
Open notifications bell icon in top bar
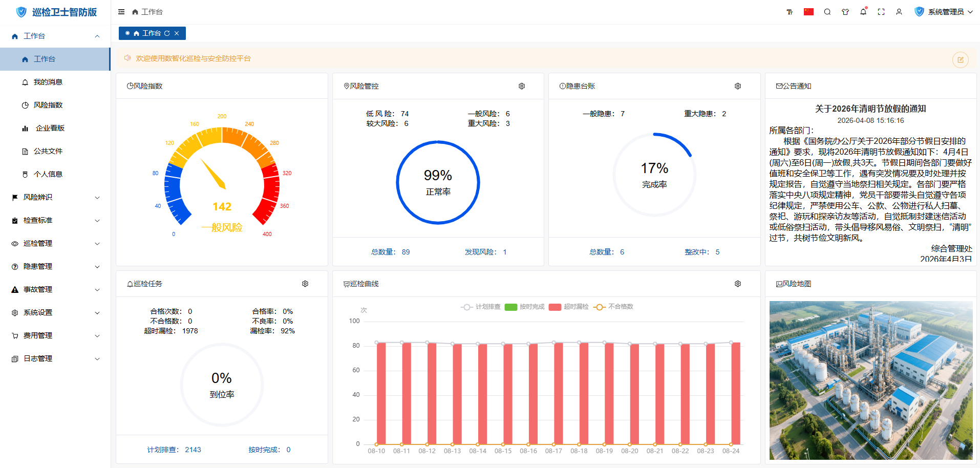863,12
